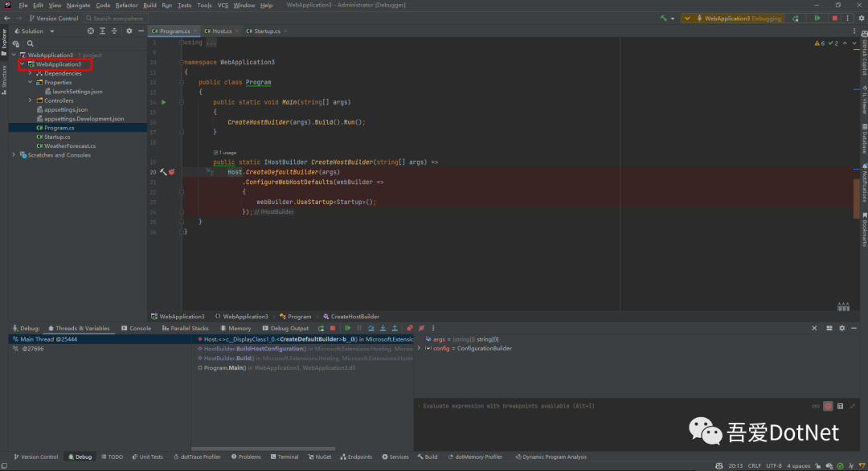Screen dimensions: 868x471
Task: Expand the collapsed using region
Action: pyautogui.click(x=181, y=43)
